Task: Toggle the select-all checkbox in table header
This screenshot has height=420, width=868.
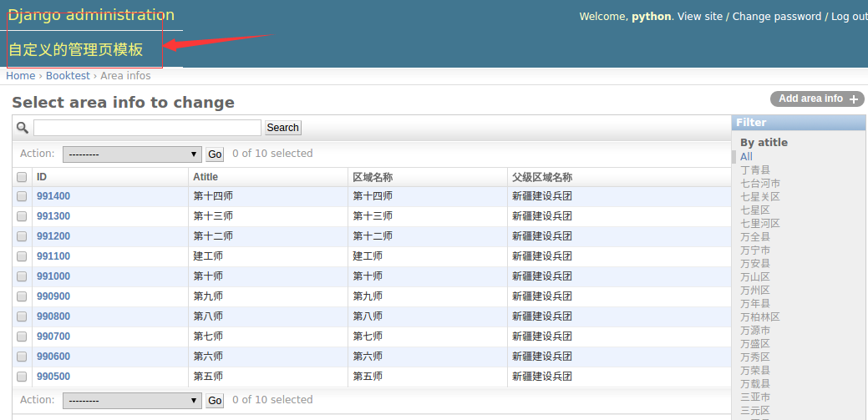Action: click(22, 177)
